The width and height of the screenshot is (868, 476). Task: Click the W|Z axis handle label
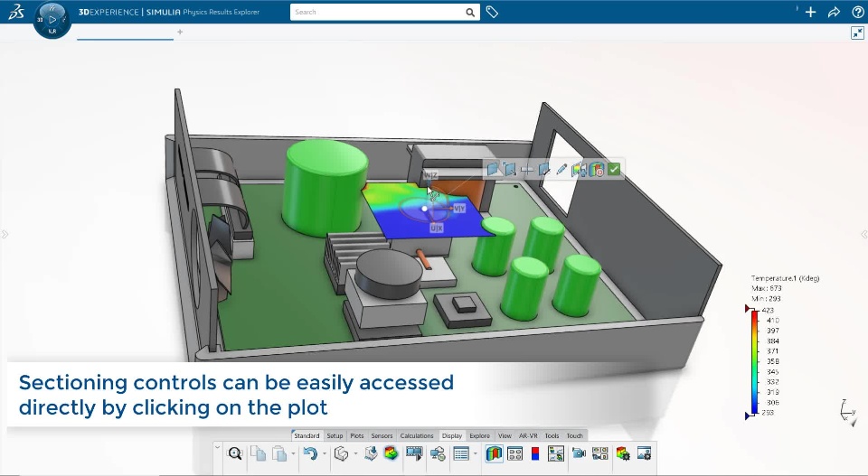pyautogui.click(x=430, y=175)
